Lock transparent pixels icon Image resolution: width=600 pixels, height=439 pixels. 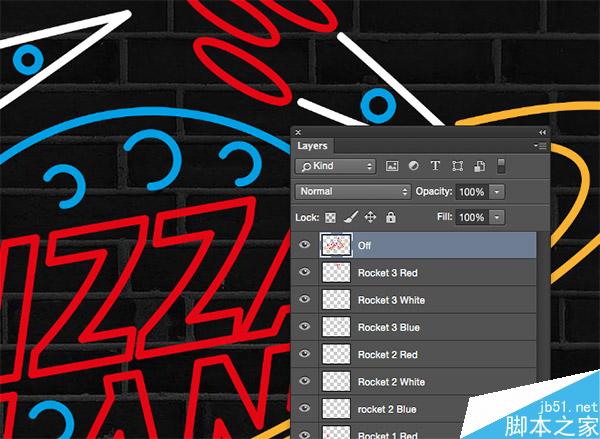330,218
